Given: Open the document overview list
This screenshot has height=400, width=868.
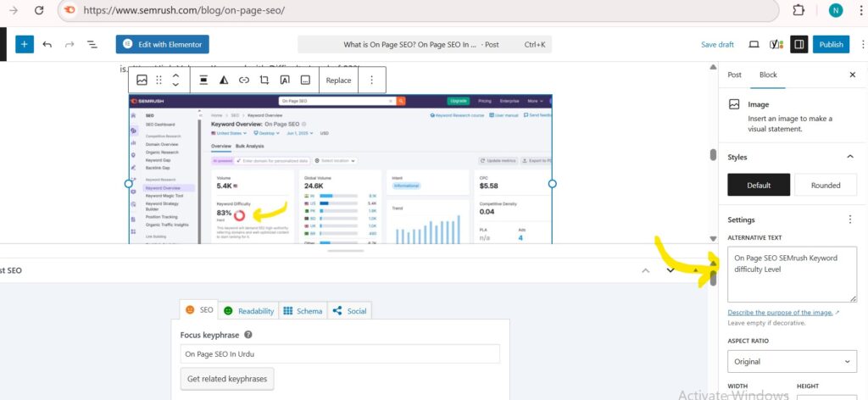Looking at the screenshot, I should [x=92, y=44].
